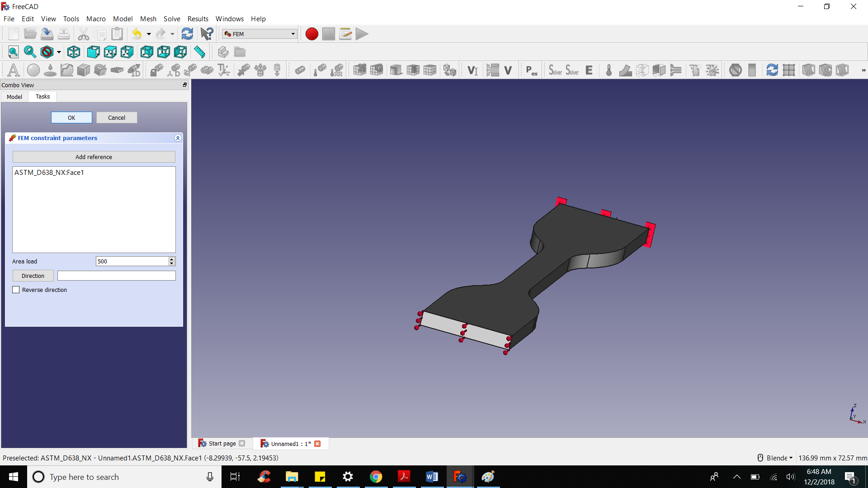Switch to the Model tab

pyautogui.click(x=14, y=97)
